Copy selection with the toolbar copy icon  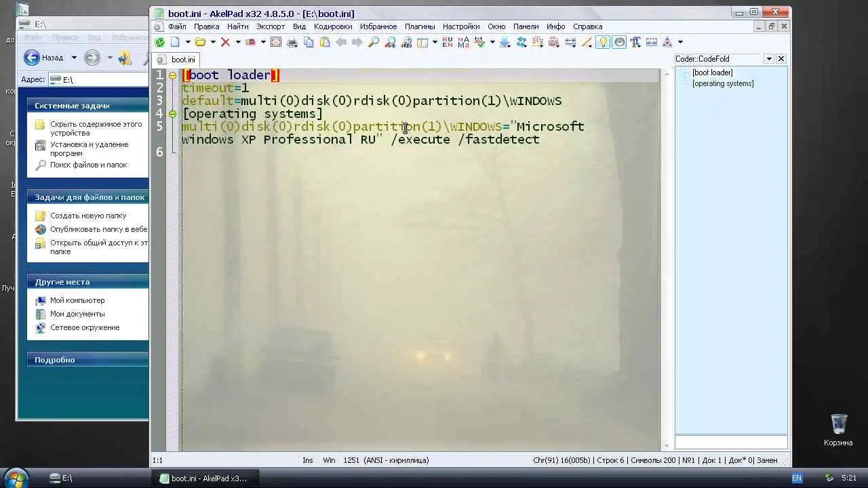pyautogui.click(x=309, y=42)
